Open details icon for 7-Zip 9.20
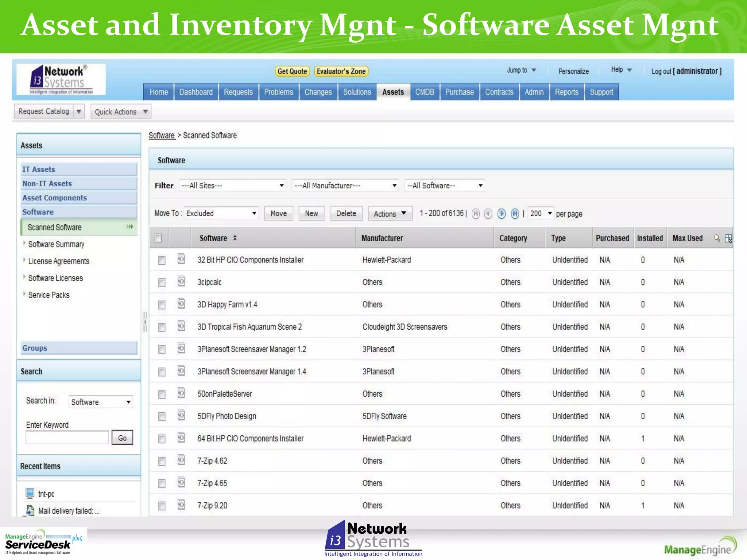This screenshot has width=747, height=560. (x=181, y=504)
